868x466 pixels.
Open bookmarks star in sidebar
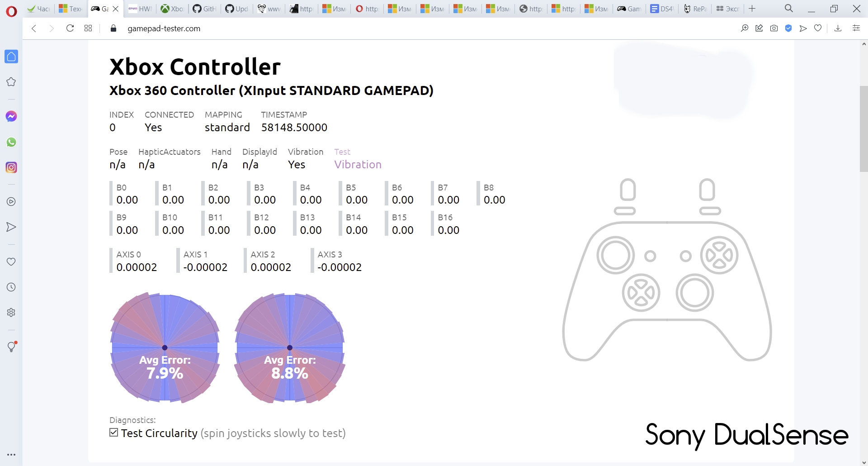pyautogui.click(x=11, y=82)
